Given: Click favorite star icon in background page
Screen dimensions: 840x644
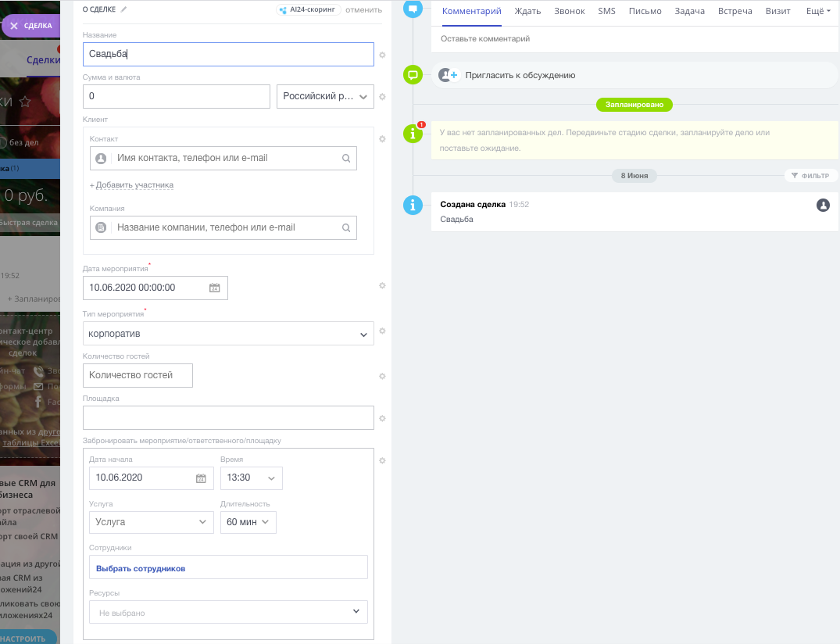Looking at the screenshot, I should click(x=25, y=102).
